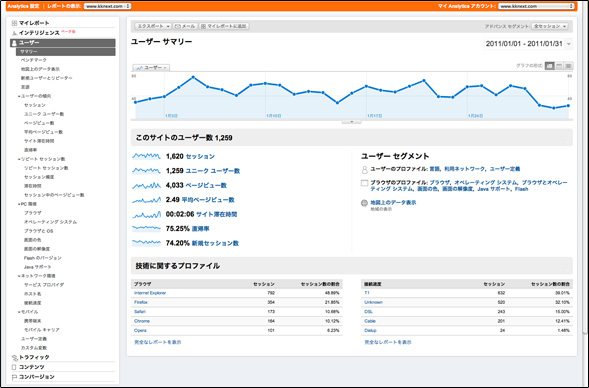Viewport: 589px width, 388px height.
Task: Click the メール envelope toolbar button
Action: 185,26
